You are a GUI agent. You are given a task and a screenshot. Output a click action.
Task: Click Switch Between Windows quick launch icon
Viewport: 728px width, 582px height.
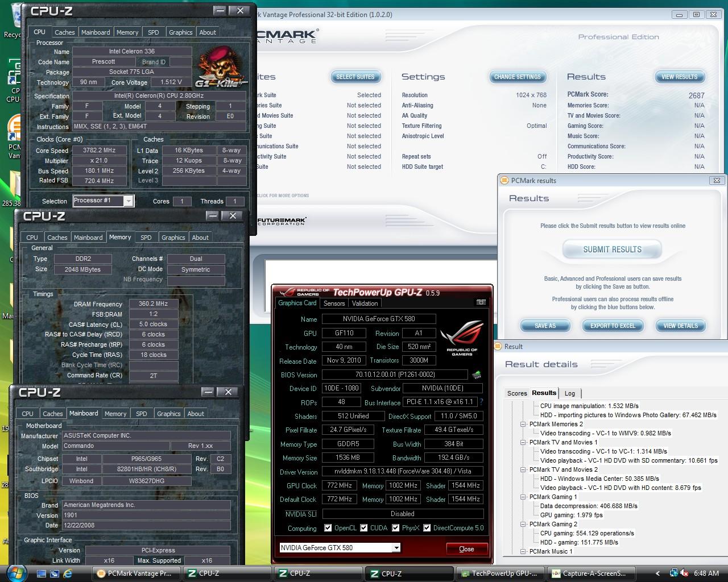pos(55,573)
